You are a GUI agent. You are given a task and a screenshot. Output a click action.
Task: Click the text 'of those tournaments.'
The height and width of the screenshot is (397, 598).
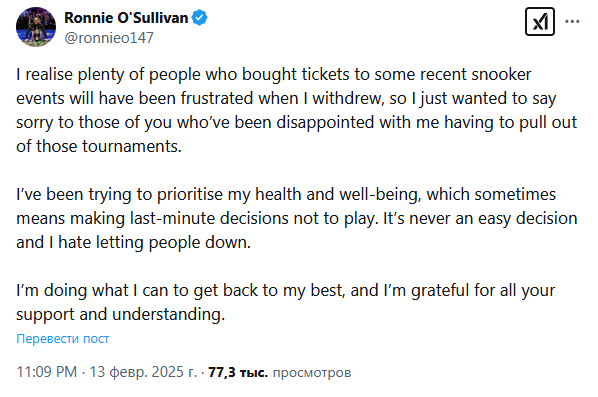[x=99, y=146]
